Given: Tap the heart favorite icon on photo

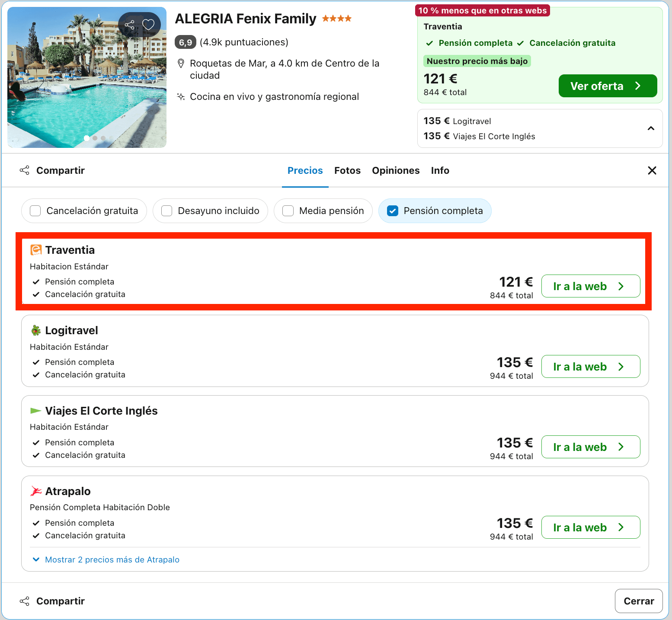Looking at the screenshot, I should 148,25.
